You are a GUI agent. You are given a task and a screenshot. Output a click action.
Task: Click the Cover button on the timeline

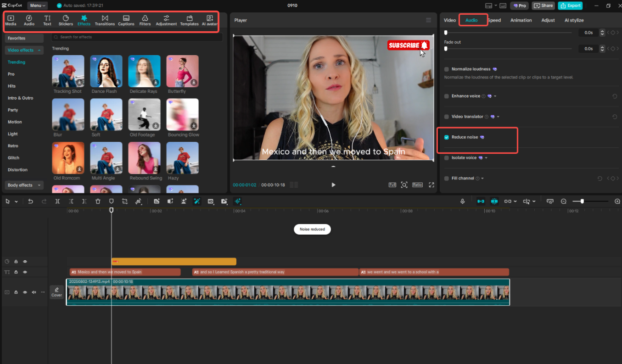point(56,292)
